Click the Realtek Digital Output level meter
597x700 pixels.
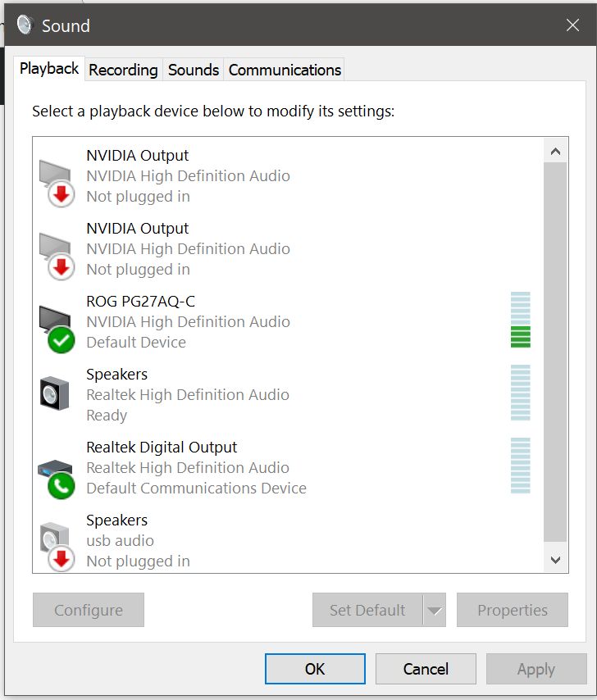[x=521, y=466]
